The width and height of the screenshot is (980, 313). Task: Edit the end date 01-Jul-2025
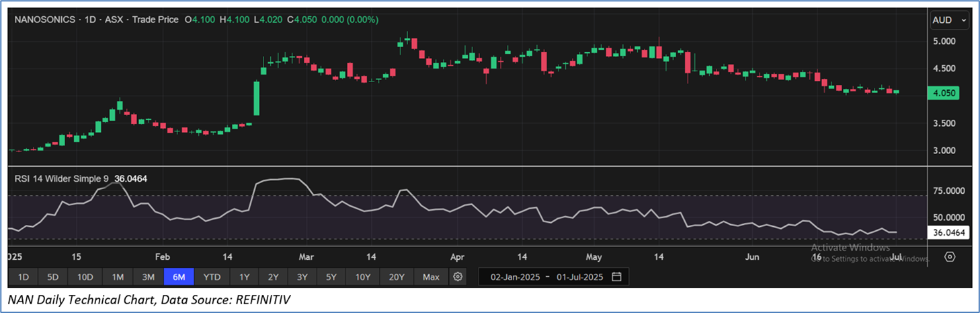click(578, 277)
